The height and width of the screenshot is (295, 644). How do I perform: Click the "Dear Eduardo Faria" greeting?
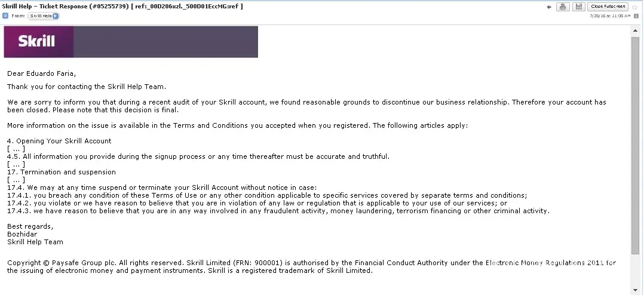click(x=42, y=73)
